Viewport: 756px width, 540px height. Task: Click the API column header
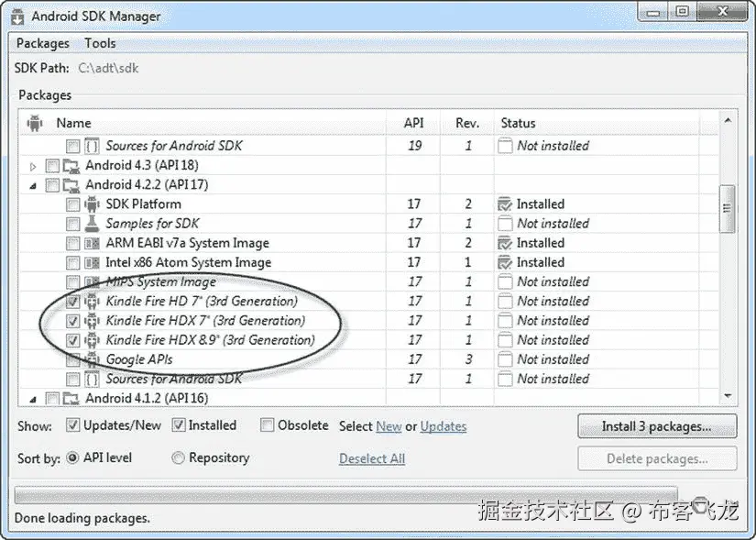[x=413, y=123]
